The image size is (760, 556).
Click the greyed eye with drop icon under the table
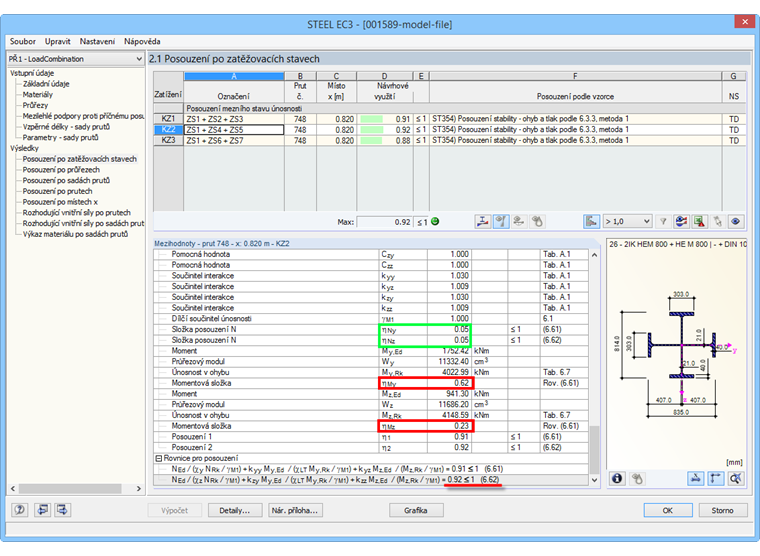537,222
